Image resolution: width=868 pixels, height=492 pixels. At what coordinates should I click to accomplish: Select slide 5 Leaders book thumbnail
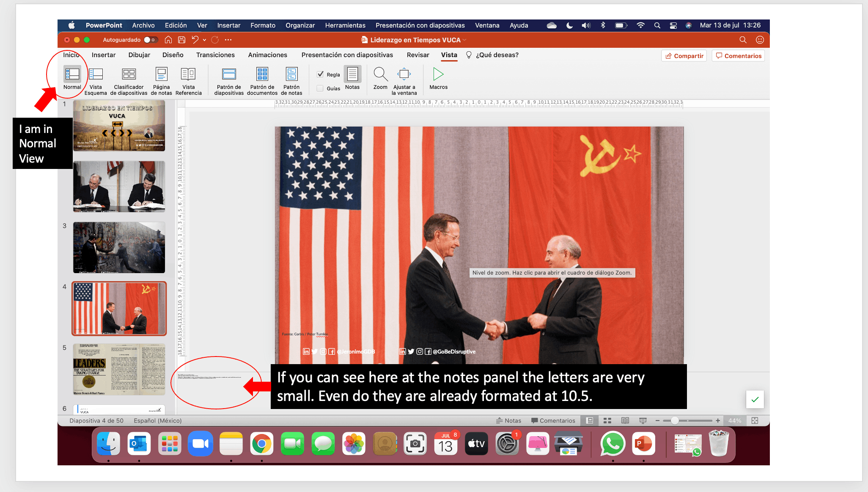[x=119, y=370]
